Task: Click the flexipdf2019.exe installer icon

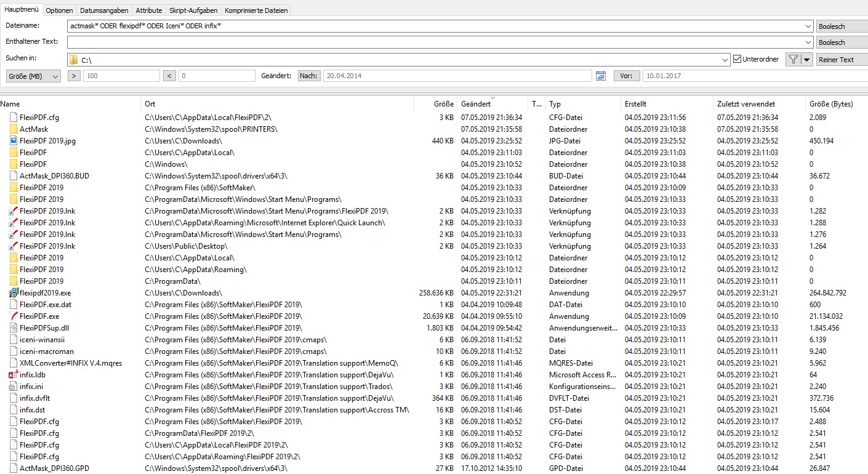Action: coord(14,293)
